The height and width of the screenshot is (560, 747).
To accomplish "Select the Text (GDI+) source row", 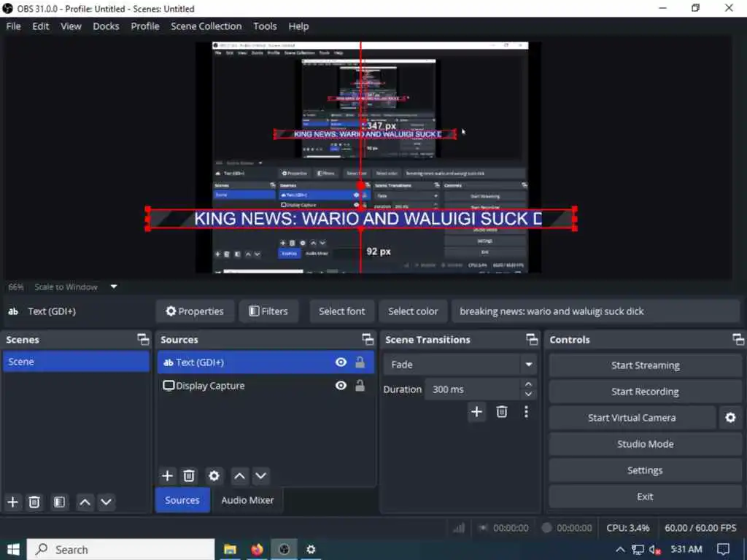I will point(266,362).
